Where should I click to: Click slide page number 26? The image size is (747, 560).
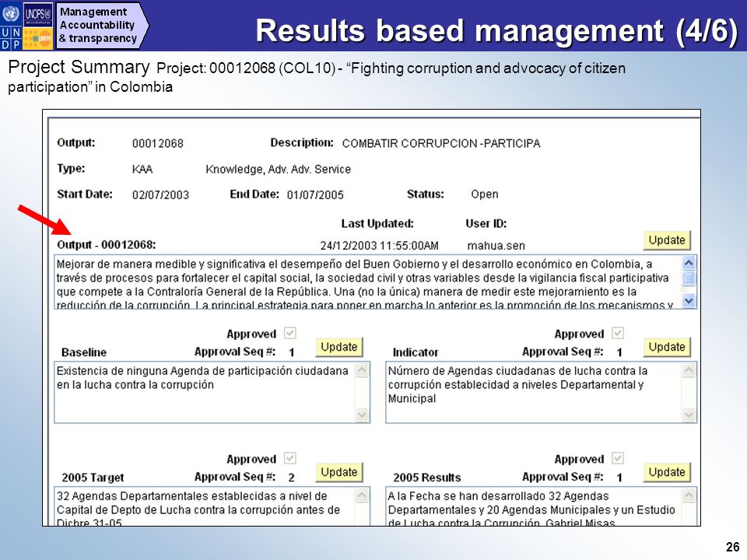click(733, 547)
